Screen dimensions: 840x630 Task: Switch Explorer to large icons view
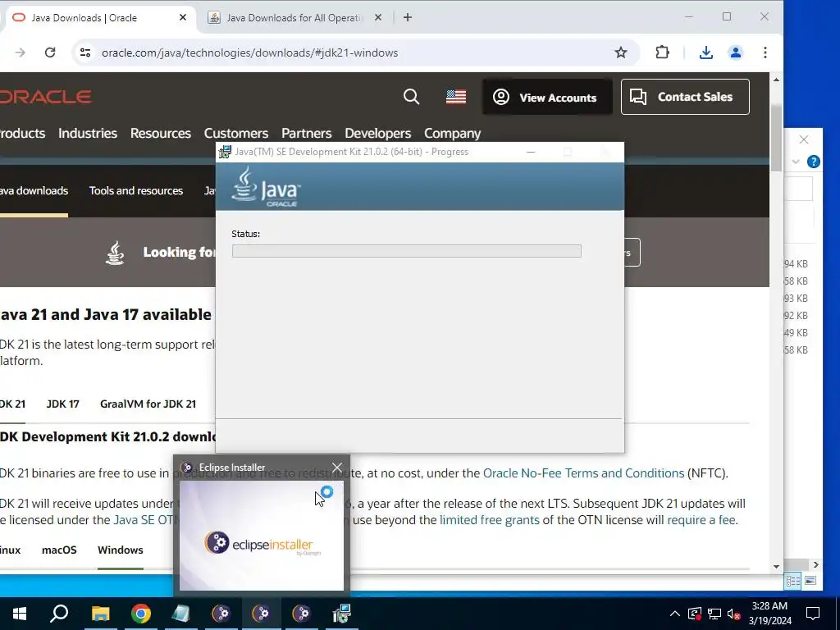coord(810,581)
